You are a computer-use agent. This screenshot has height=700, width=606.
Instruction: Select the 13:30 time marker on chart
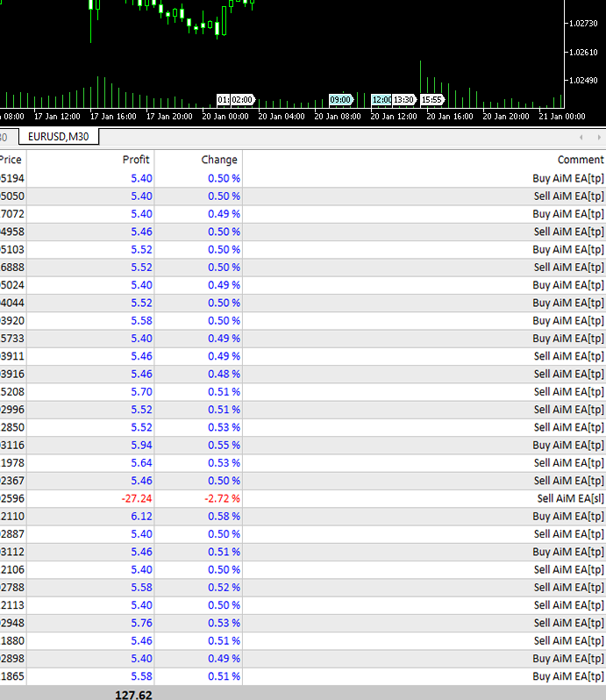pos(403,99)
